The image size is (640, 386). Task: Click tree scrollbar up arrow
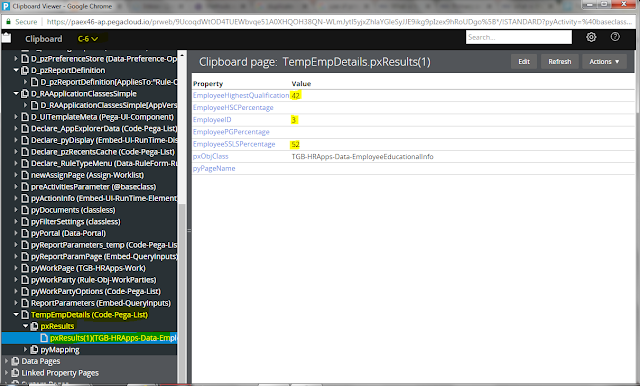(x=182, y=54)
